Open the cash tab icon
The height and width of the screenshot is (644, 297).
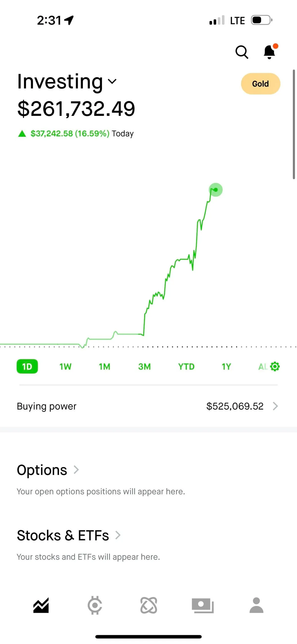[x=202, y=605]
